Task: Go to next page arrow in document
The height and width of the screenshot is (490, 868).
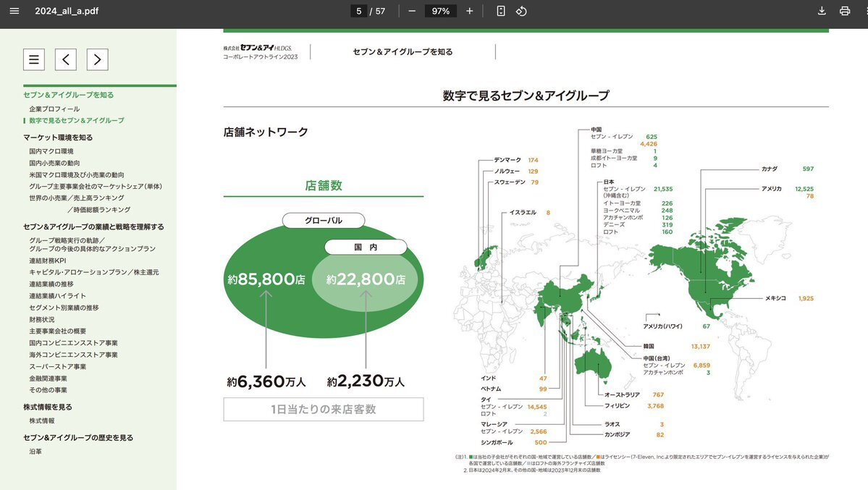Action: (98, 59)
